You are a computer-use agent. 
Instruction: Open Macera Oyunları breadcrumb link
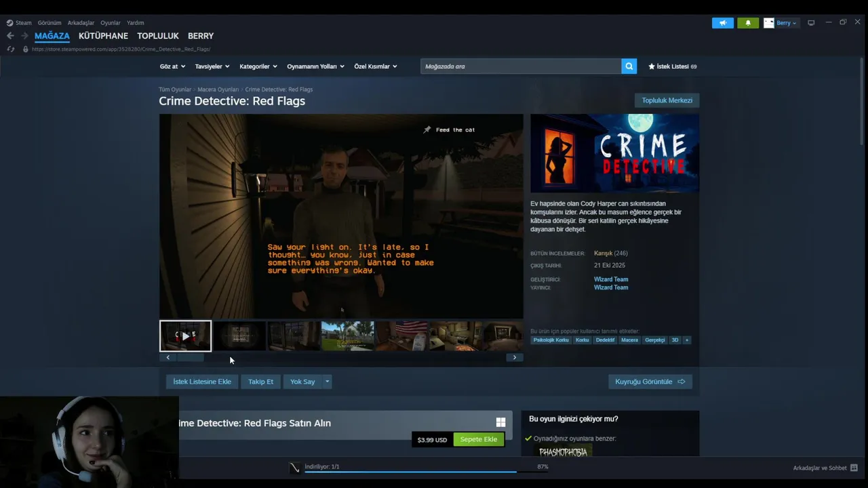click(218, 89)
